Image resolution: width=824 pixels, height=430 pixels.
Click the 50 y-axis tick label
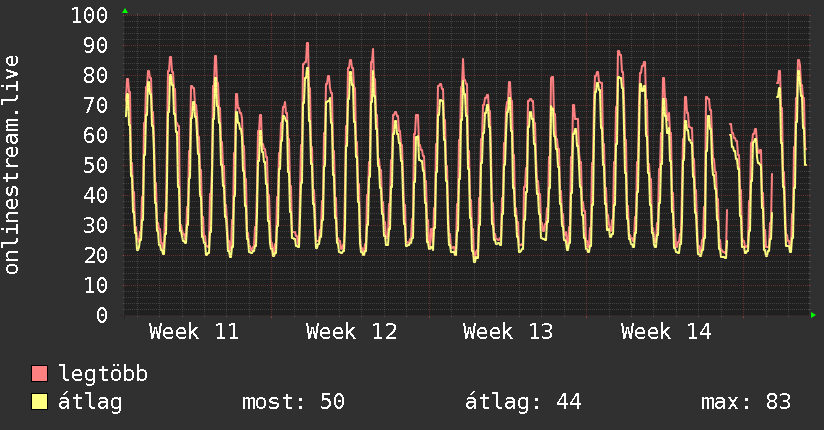tap(96, 165)
